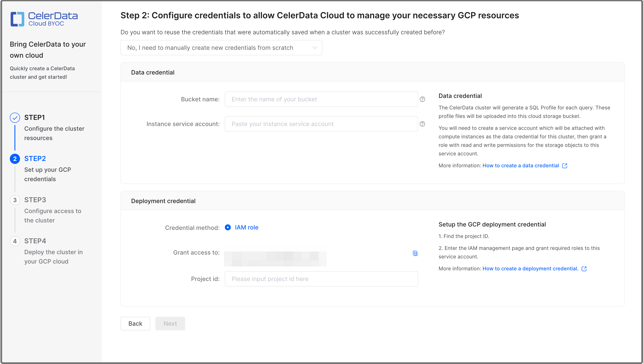The width and height of the screenshot is (643, 364).
Task: Follow the How to create a data credential link
Action: tap(521, 165)
